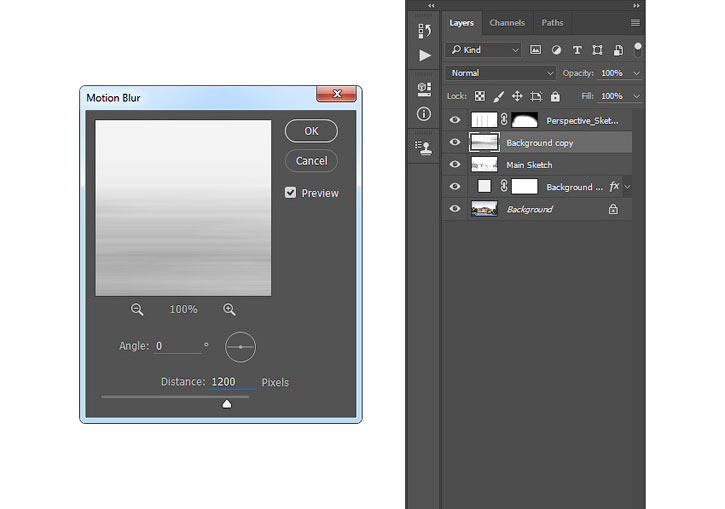This screenshot has width=725, height=509.
Task: Collapse panels with left double-arrow icon
Action: click(431, 6)
